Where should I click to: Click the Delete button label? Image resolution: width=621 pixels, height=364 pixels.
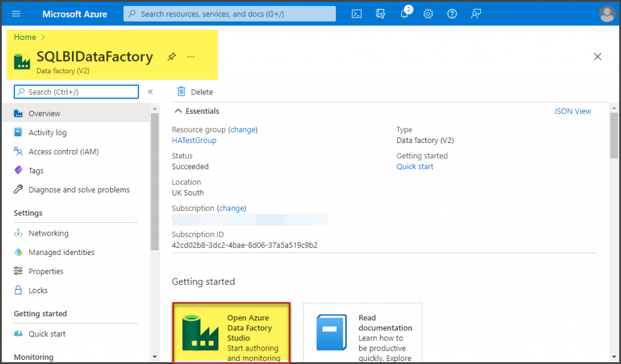coord(202,92)
